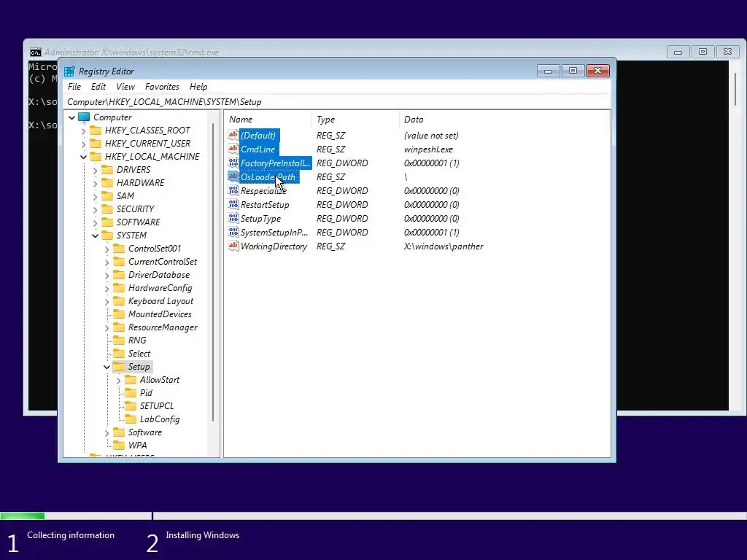Click the LabConfig folder icon
The width and height of the screenshot is (747, 560).
click(x=131, y=419)
